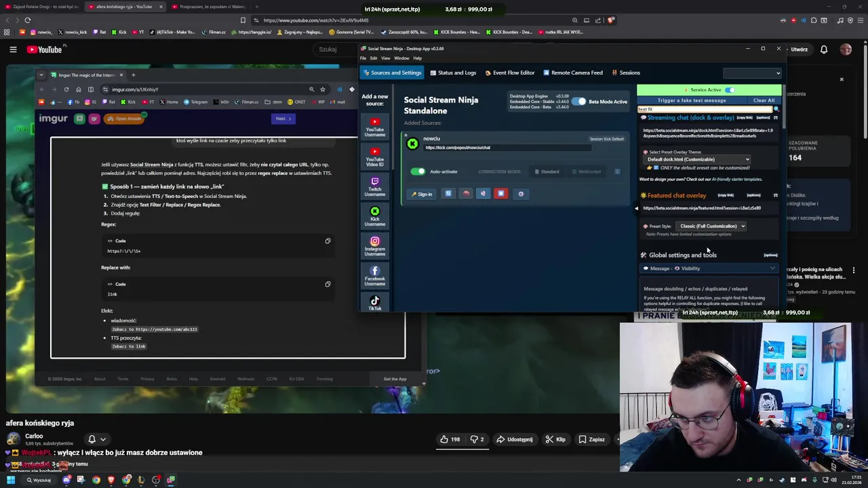This screenshot has width=868, height=488.
Task: Click the nowciu Kick popout URL field
Action: (507, 148)
